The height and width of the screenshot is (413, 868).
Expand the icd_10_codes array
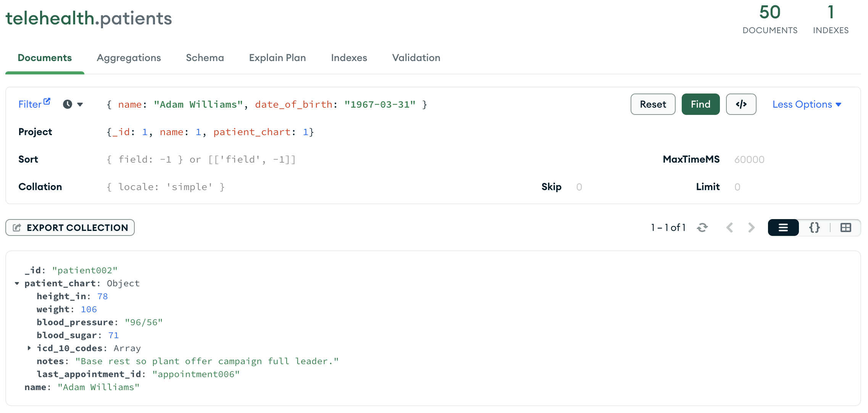(x=30, y=348)
